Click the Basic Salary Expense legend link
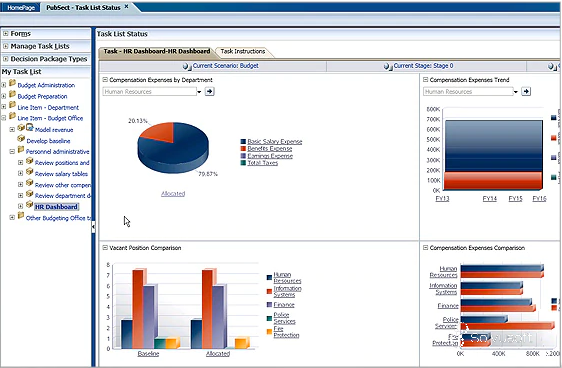 [275, 142]
